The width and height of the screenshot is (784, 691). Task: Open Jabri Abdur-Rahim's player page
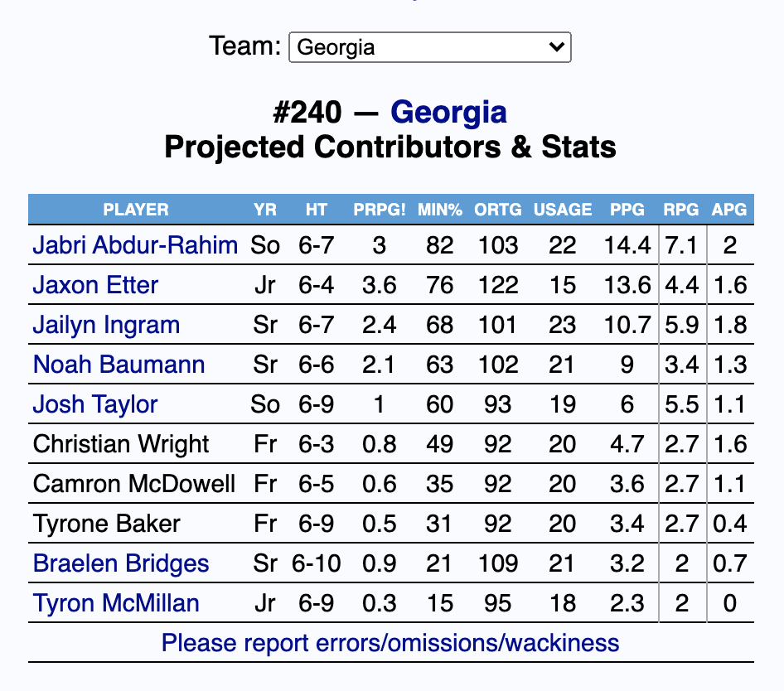pos(135,245)
